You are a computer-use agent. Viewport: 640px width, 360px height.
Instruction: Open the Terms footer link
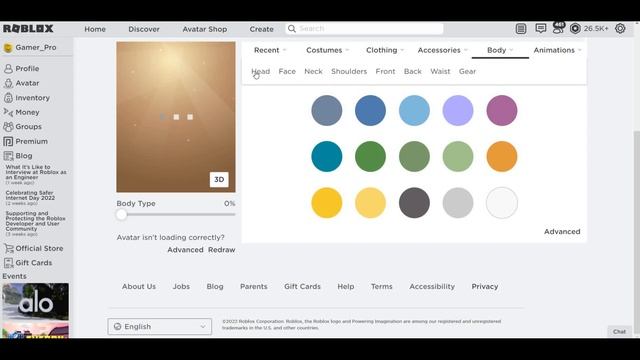(x=382, y=287)
